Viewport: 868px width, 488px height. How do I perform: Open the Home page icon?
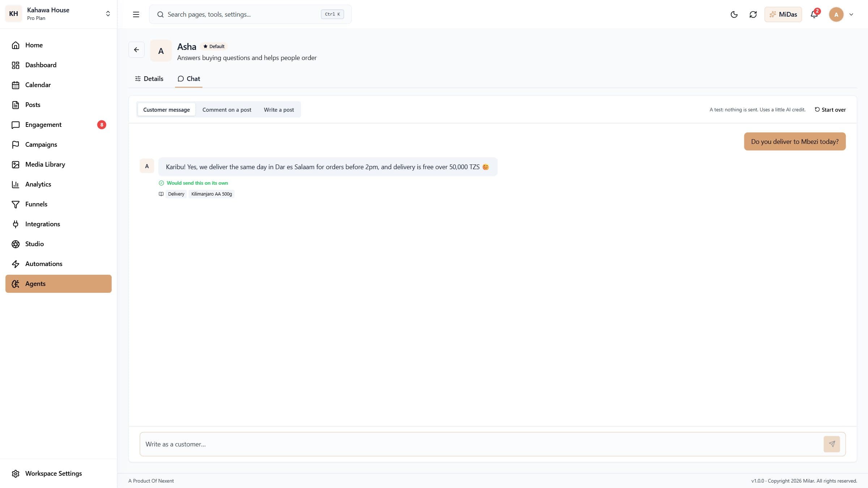pyautogui.click(x=15, y=45)
